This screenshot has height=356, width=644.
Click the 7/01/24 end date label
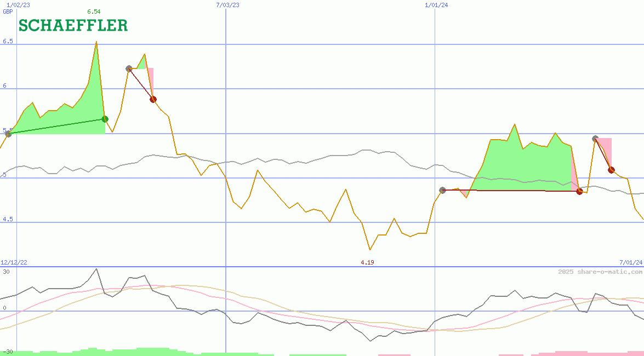point(631,262)
